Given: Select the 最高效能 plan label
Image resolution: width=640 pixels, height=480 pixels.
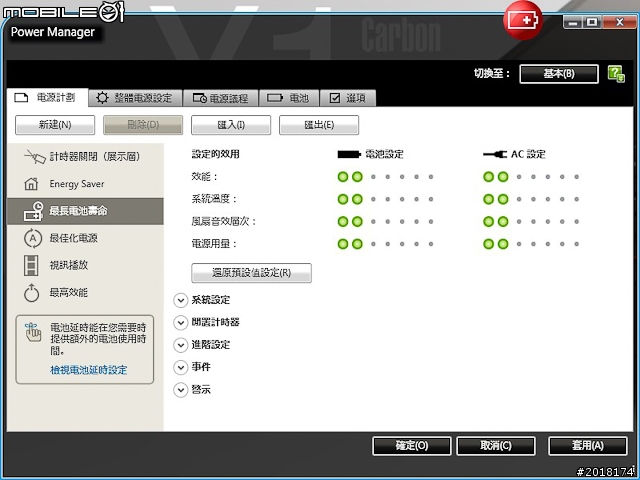Looking at the screenshot, I should (x=69, y=293).
